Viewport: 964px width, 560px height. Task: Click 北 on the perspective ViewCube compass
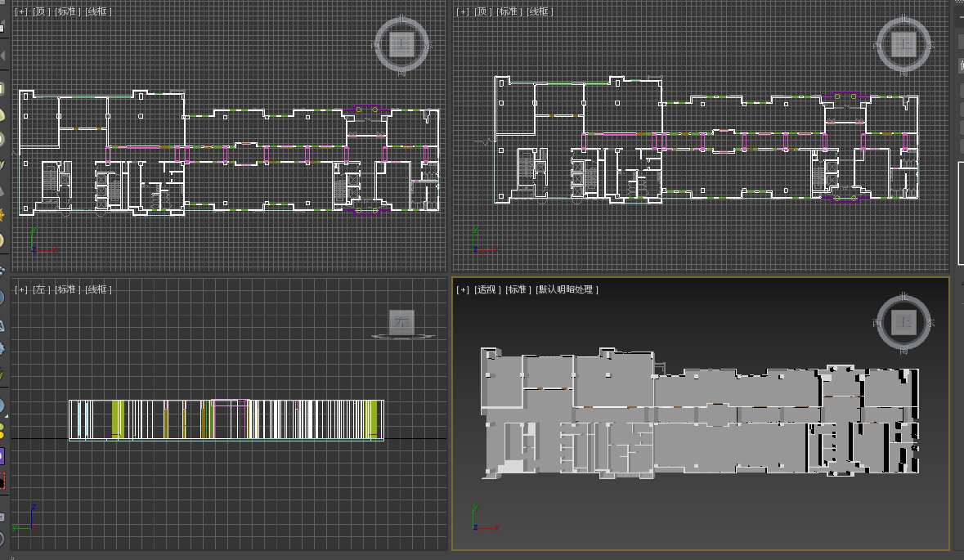pyautogui.click(x=903, y=296)
